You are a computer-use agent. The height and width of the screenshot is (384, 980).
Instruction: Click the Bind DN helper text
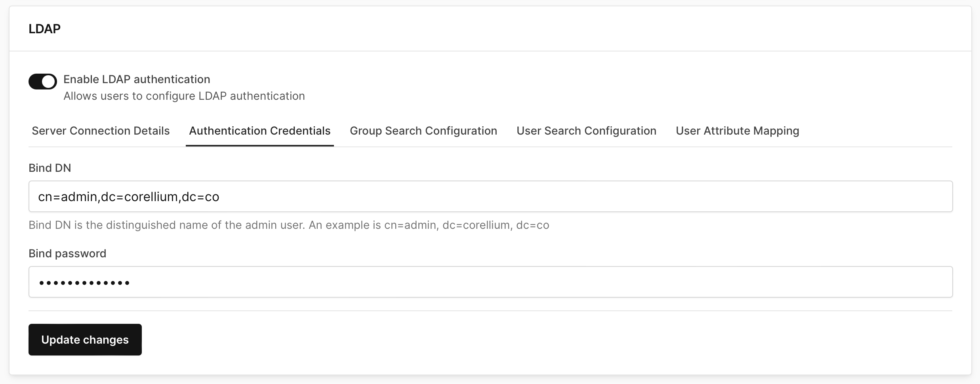click(x=288, y=225)
